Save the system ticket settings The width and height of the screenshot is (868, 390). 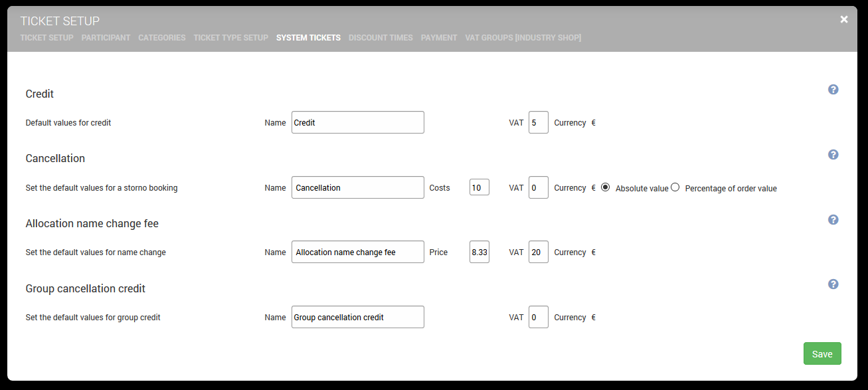click(822, 354)
